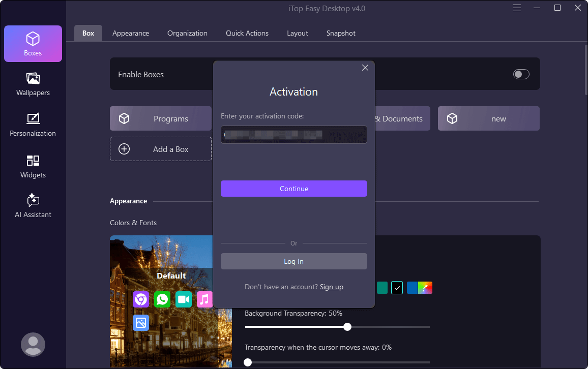Viewport: 588px width, 369px height.
Task: Open the Boxes section in sidebar
Action: pos(33,44)
